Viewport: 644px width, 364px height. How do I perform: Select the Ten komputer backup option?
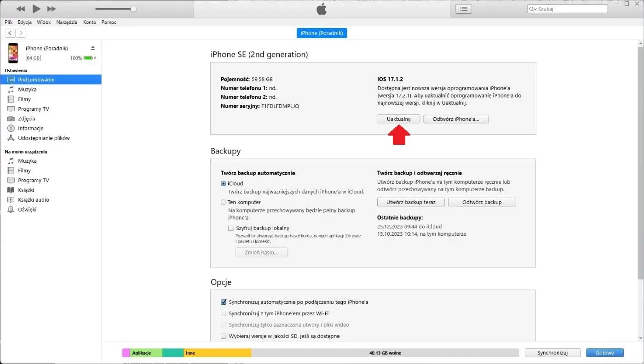[x=224, y=202]
